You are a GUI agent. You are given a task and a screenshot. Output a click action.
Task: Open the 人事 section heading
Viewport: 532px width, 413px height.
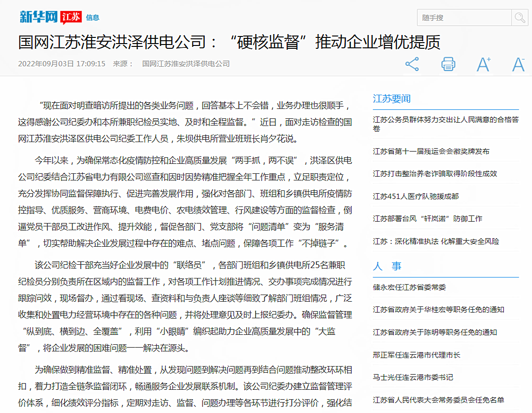[x=387, y=266]
